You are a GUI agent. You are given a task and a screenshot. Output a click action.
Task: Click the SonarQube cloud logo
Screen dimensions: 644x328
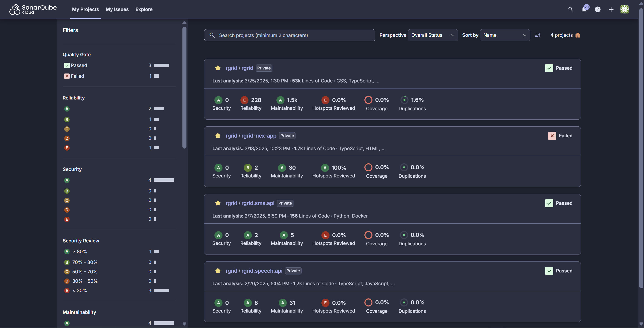[33, 9]
